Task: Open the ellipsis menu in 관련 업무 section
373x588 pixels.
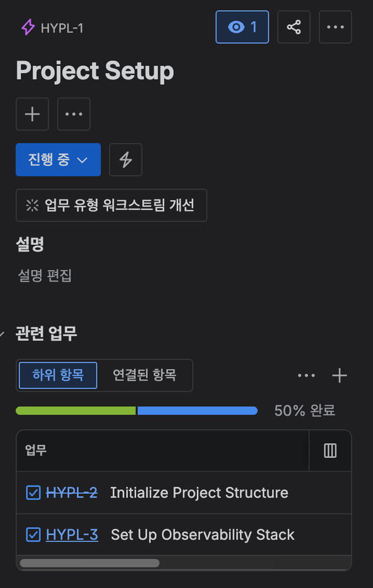Action: click(306, 375)
